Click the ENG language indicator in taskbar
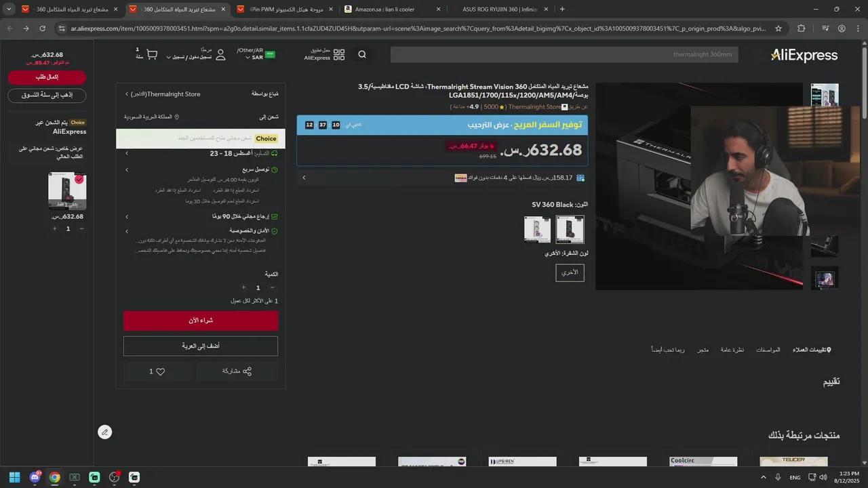Screen dimensions: 868x488 [x=795, y=477]
